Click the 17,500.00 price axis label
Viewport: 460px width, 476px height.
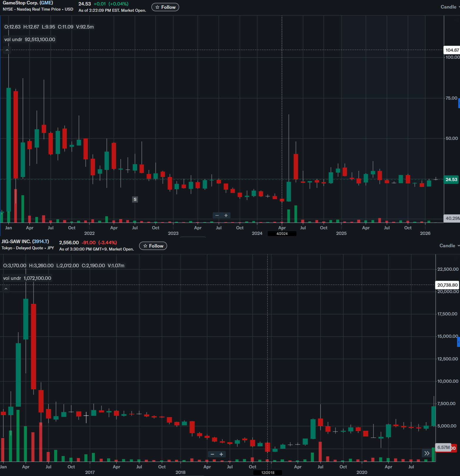point(448,314)
